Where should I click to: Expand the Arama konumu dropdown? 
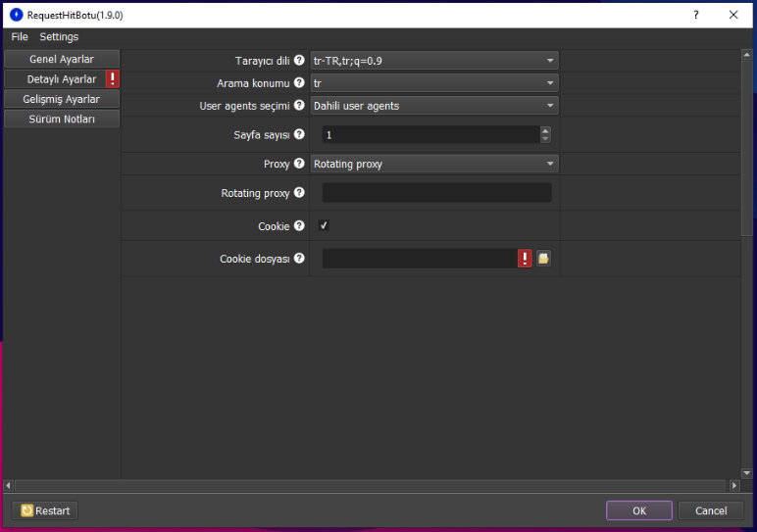tap(434, 83)
